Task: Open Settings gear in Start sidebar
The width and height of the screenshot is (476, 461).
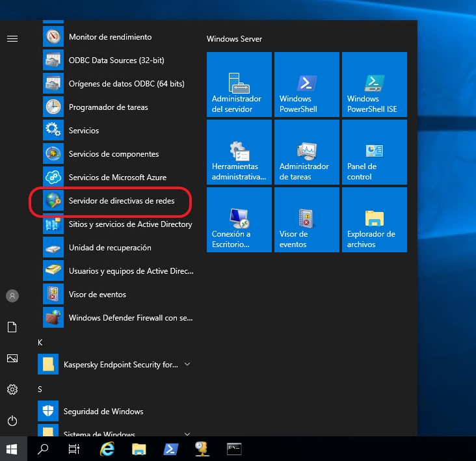Action: (12, 389)
